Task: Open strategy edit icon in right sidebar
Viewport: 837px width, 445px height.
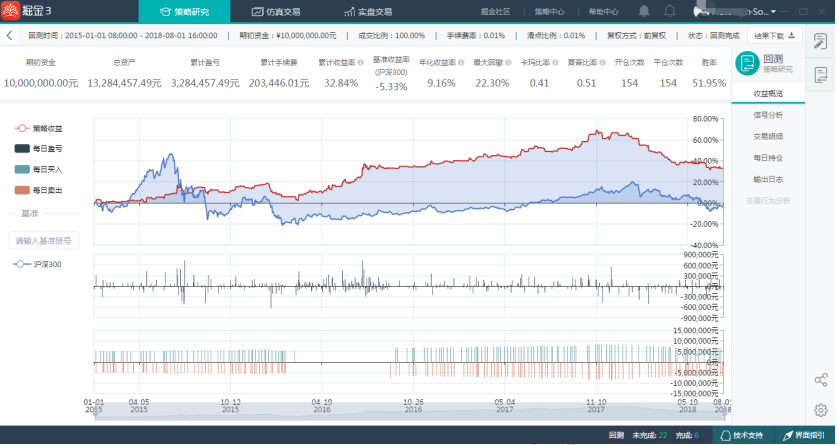Action: click(x=820, y=41)
